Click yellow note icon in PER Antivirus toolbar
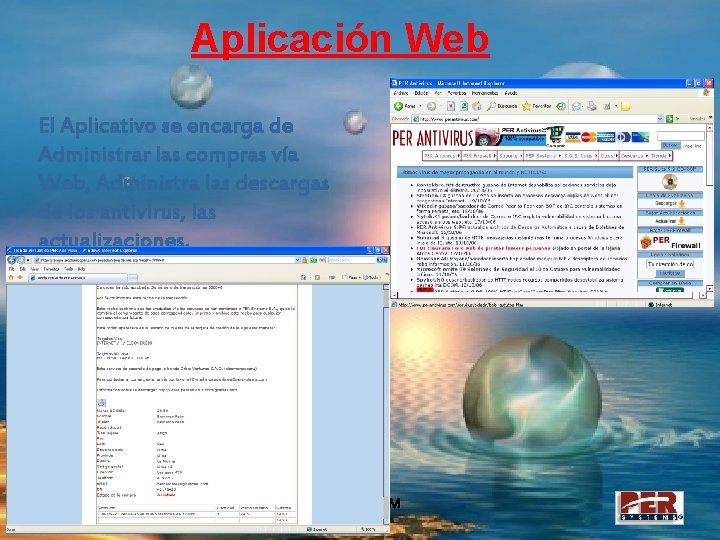 (625, 107)
